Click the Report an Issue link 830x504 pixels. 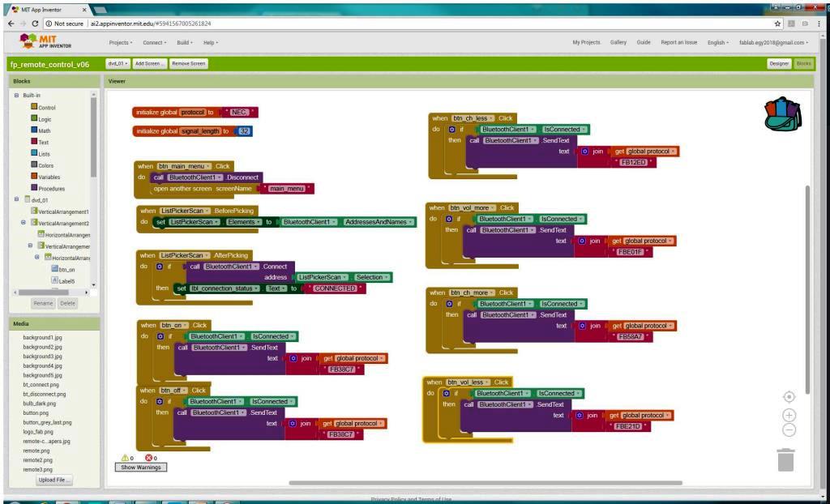coord(678,42)
